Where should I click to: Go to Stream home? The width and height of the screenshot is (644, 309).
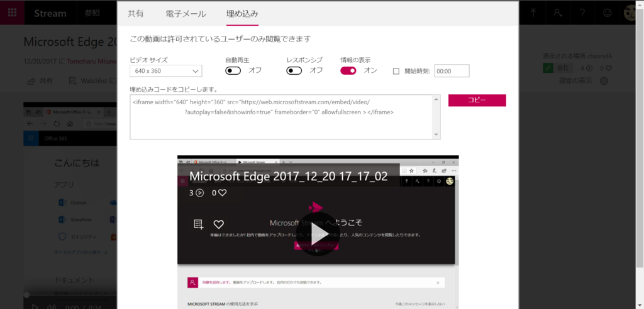50,13
